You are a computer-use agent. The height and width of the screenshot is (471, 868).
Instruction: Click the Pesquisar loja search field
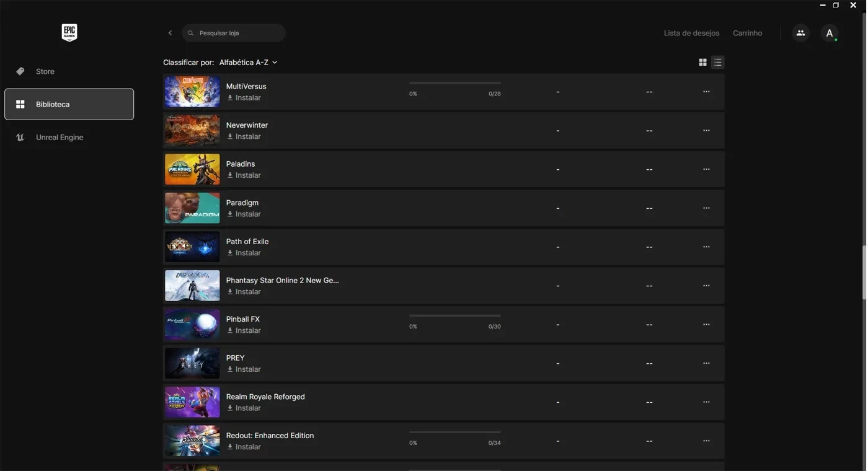point(234,33)
